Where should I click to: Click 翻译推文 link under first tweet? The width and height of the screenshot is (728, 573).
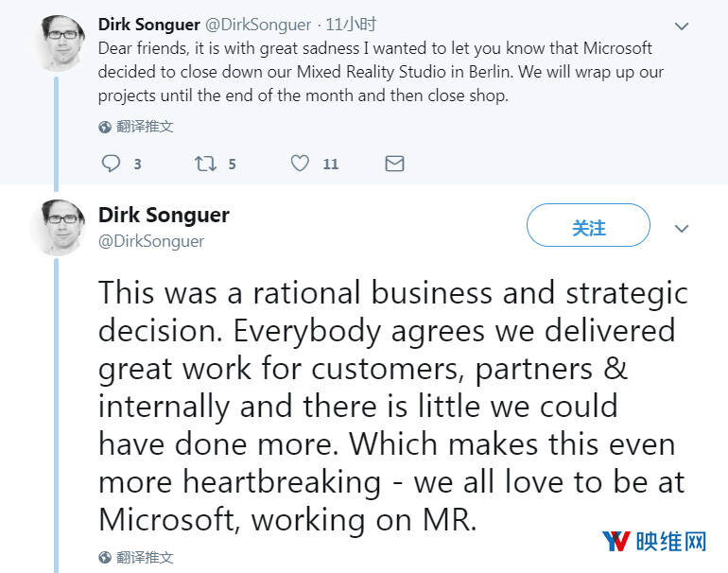point(145,127)
